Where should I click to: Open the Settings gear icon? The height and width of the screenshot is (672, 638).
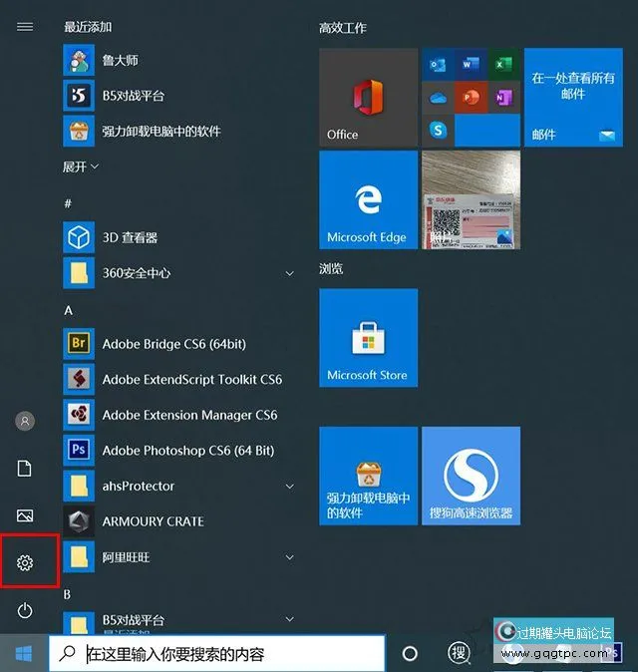(25, 562)
